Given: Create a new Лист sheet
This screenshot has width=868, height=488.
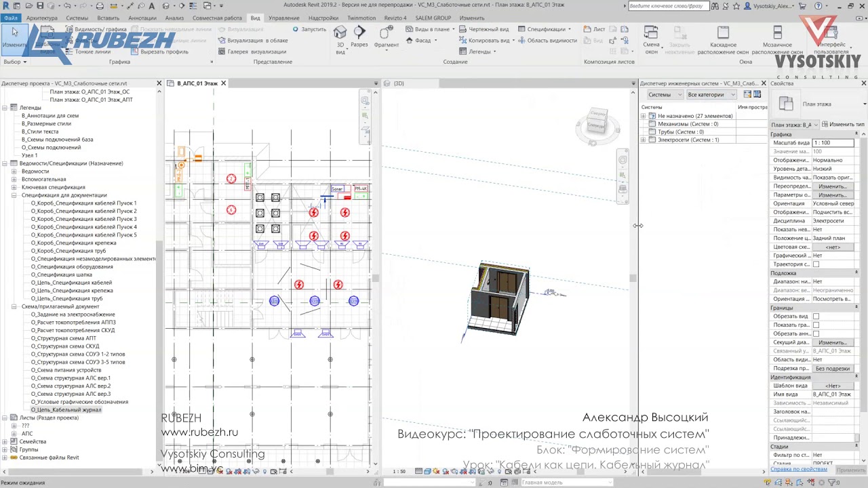Looking at the screenshot, I should 595,30.
